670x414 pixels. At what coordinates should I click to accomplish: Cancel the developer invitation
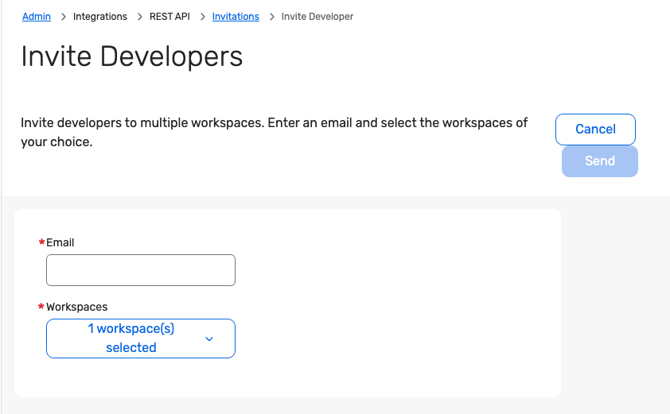pos(595,129)
